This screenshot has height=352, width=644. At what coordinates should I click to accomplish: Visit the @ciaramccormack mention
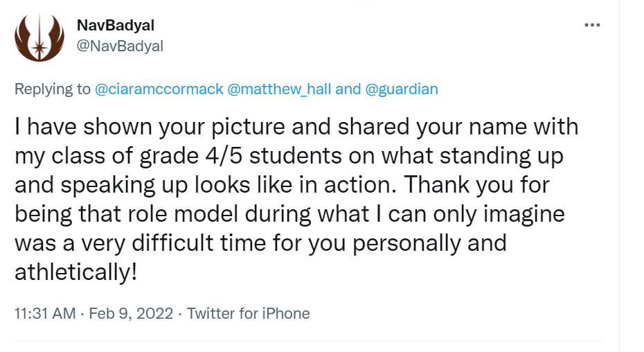coord(159,89)
